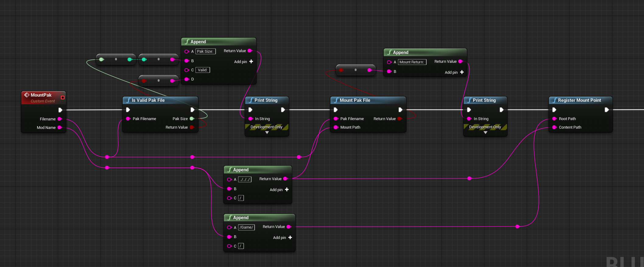
Task: Click the In String pin on the first Print String
Action: [251, 119]
